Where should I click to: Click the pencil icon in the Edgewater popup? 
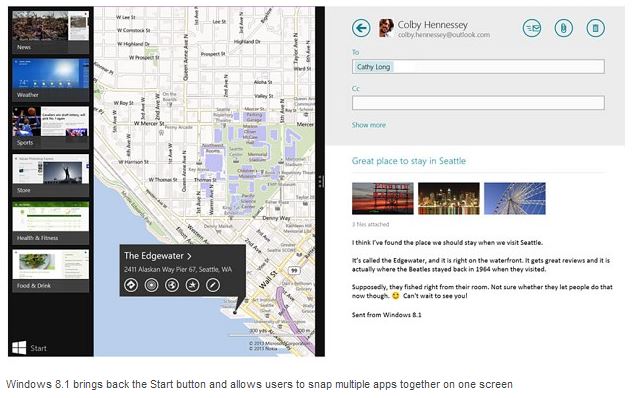click(213, 285)
